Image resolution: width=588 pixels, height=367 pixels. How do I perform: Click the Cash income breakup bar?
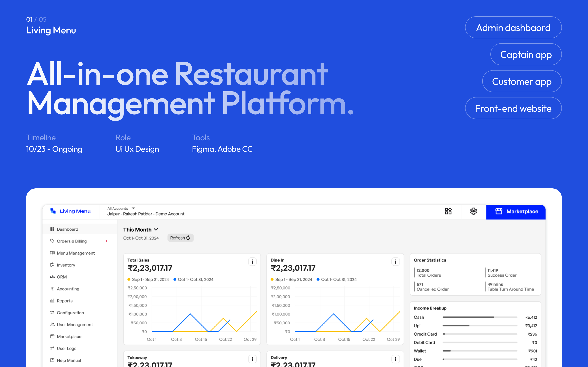click(468, 317)
